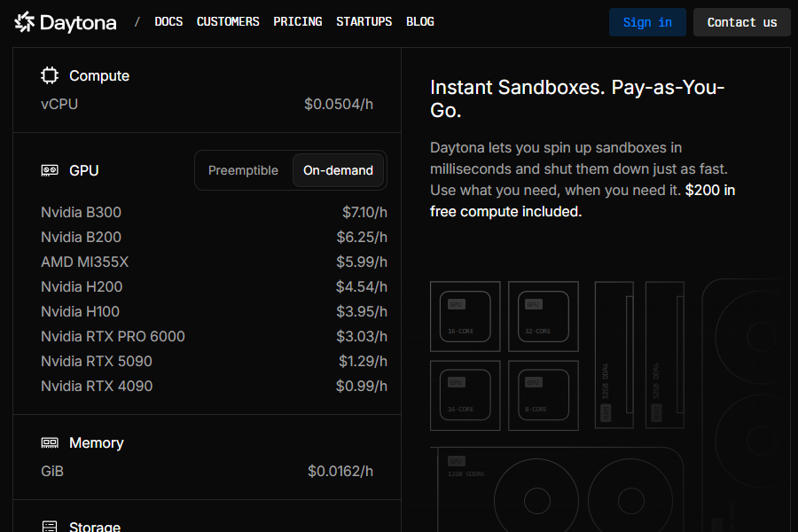
Task: Click the $1.29/h price
Action: [364, 362]
